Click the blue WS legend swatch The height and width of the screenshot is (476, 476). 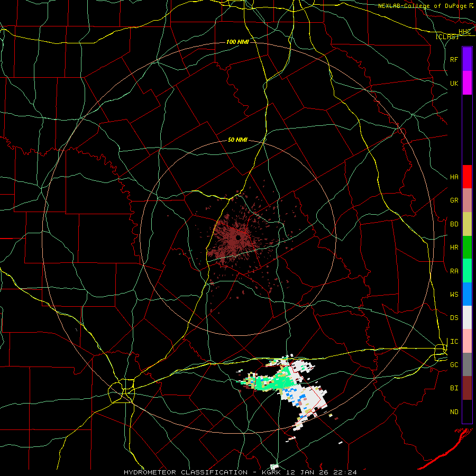[x=467, y=294]
